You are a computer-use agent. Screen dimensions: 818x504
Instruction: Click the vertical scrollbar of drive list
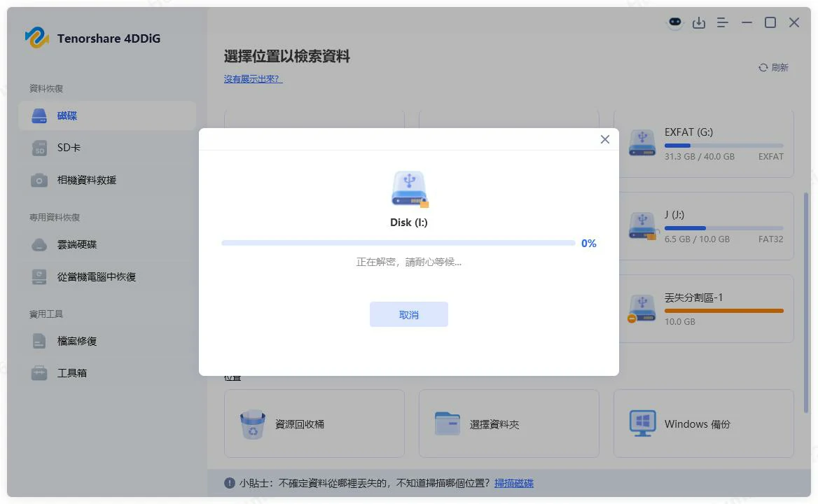806,302
